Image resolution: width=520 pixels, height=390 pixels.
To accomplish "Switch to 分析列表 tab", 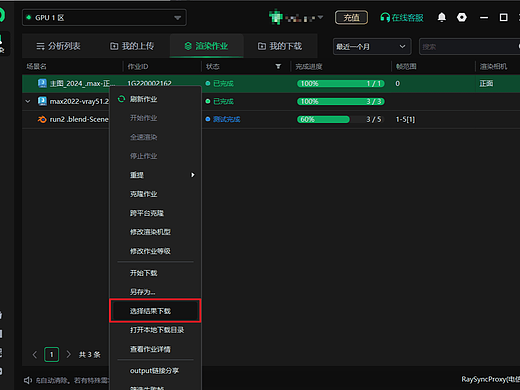I will coord(58,46).
